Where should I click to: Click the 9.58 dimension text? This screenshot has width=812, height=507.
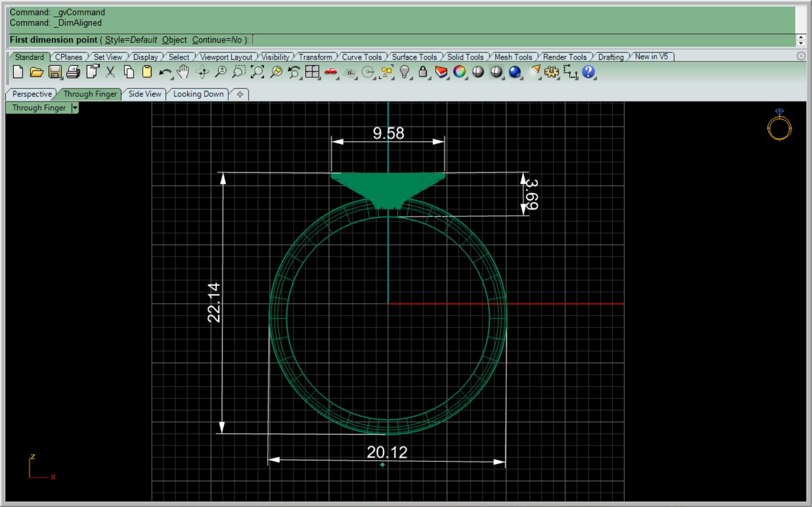388,133
